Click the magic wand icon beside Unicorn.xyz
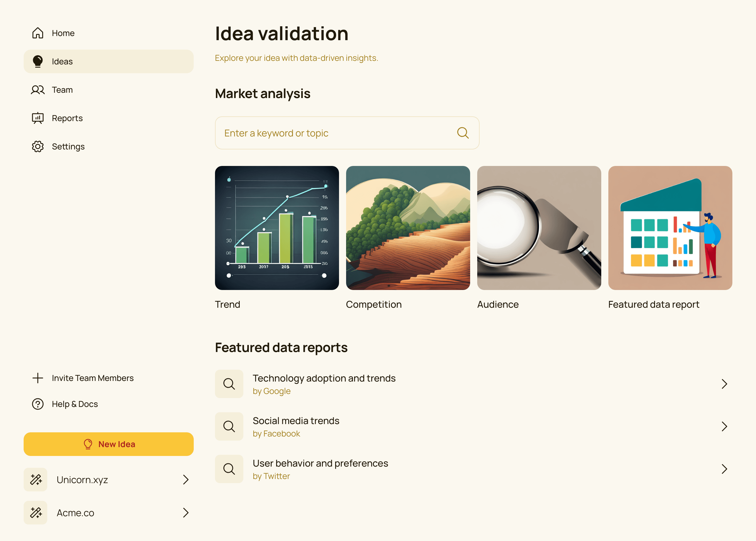Viewport: 756px width, 541px height. 36,480
